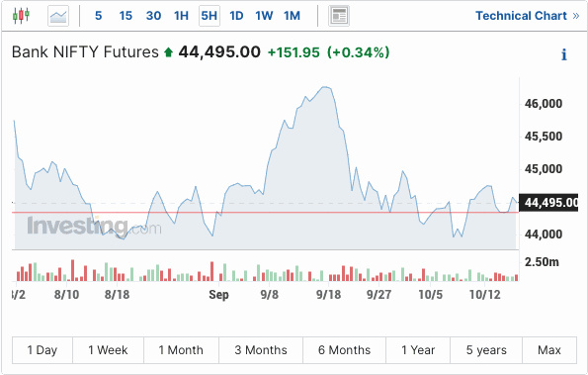This screenshot has height=375, width=588.
Task: Select the 1M interval
Action: [x=292, y=16]
